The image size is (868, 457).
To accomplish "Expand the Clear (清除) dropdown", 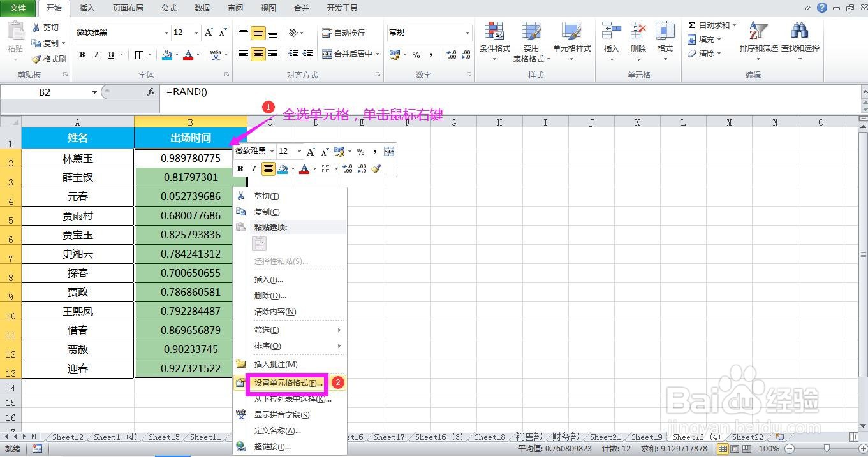I will coord(719,54).
